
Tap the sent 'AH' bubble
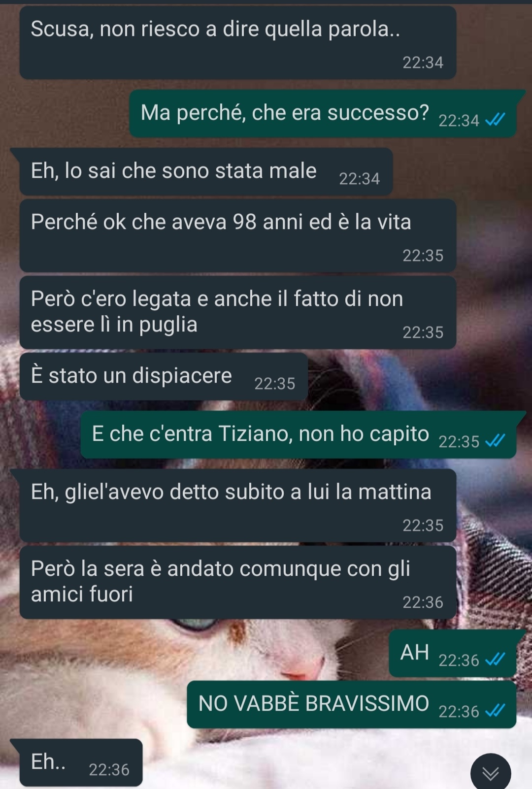[x=452, y=653]
